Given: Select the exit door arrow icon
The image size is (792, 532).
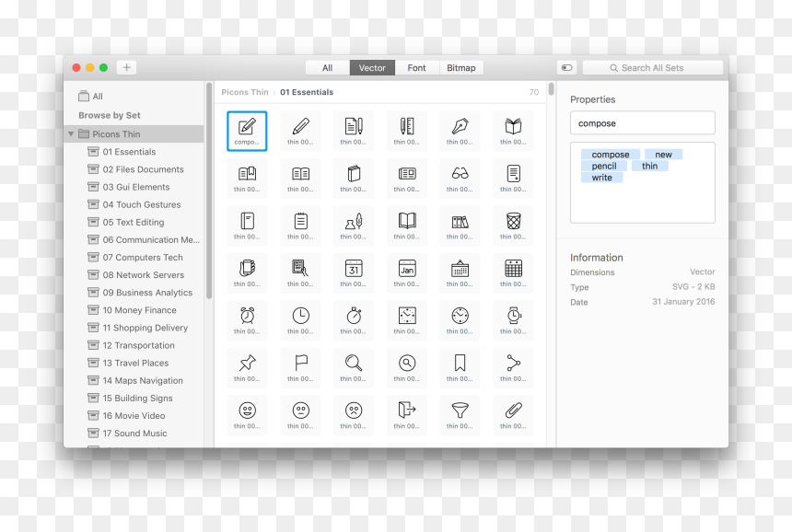Looking at the screenshot, I should coord(407,415).
